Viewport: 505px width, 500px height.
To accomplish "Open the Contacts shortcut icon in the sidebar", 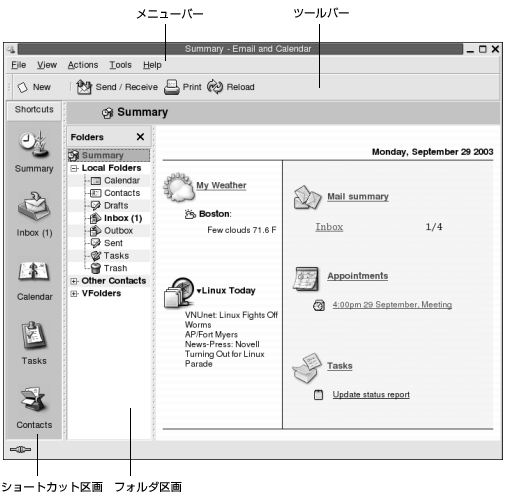I will point(33,399).
